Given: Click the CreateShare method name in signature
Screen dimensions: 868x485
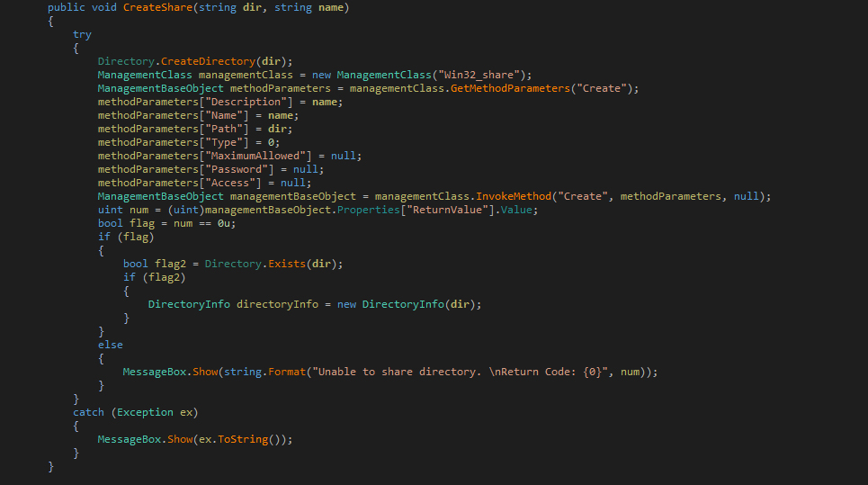Looking at the screenshot, I should click(157, 8).
